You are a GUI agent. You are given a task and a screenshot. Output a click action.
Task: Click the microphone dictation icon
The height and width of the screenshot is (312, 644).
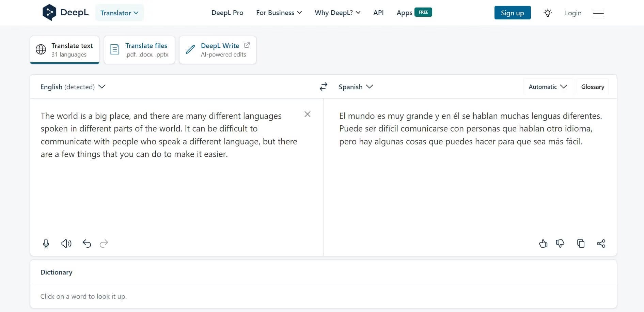tap(46, 243)
